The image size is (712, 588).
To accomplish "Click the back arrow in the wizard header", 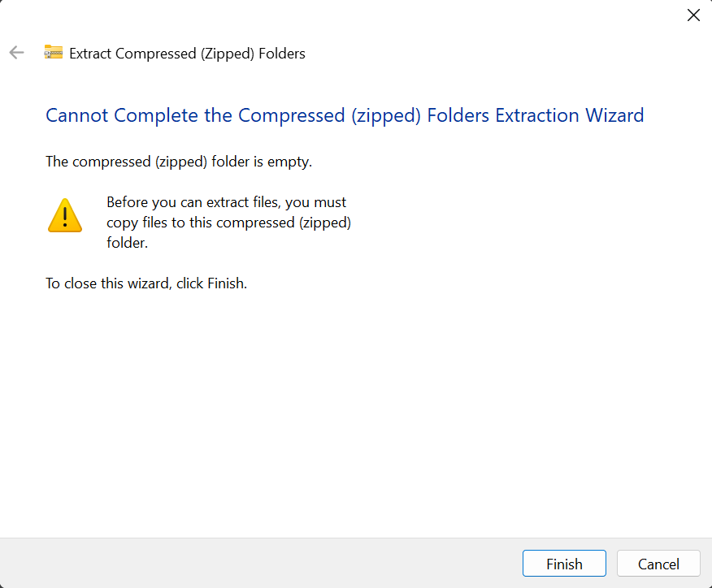I will pos(16,53).
